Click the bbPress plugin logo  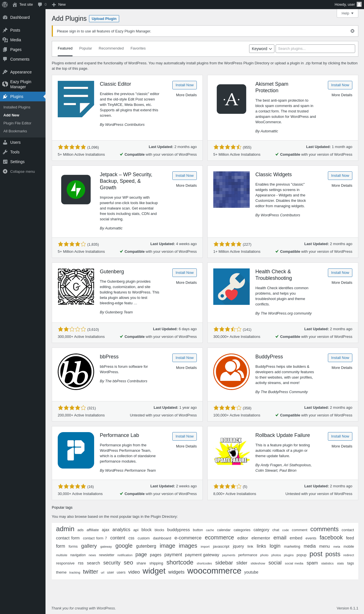76,372
